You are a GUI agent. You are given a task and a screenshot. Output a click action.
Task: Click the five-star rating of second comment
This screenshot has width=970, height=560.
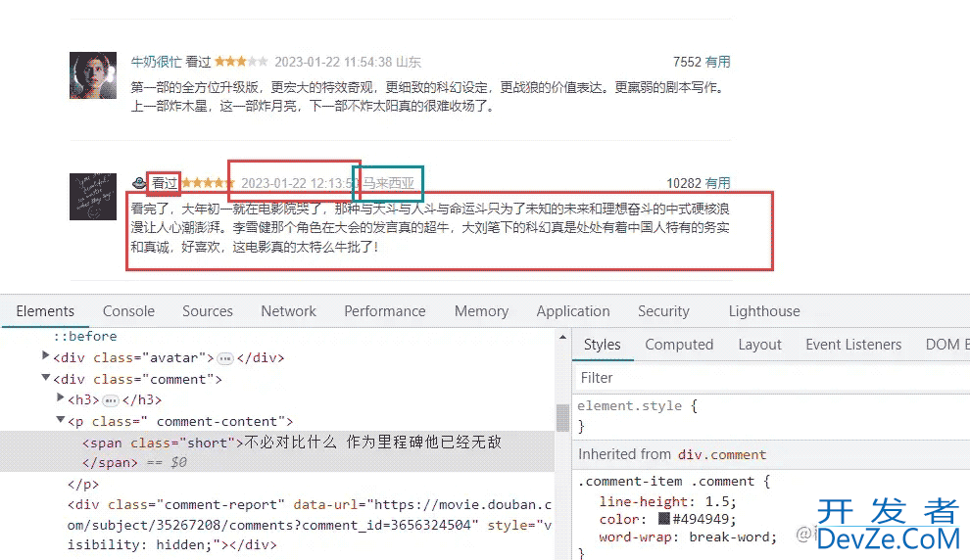coord(208,183)
